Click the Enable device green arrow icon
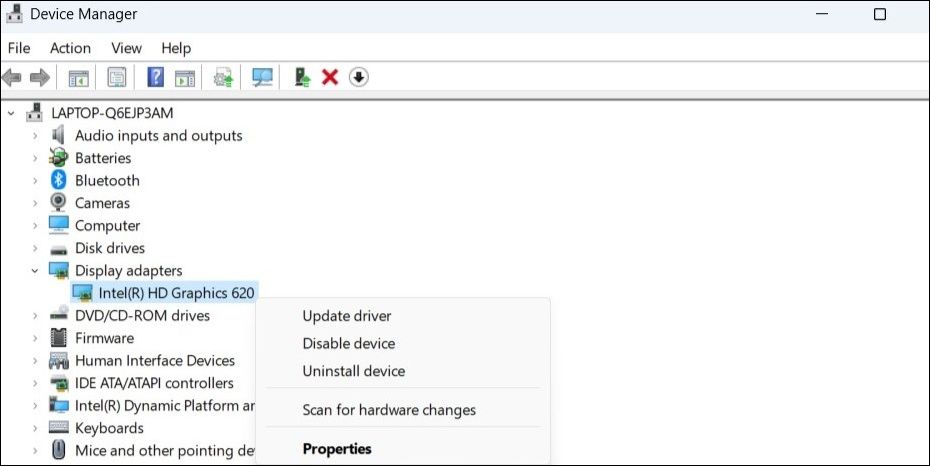The height and width of the screenshot is (466, 930). tap(302, 77)
